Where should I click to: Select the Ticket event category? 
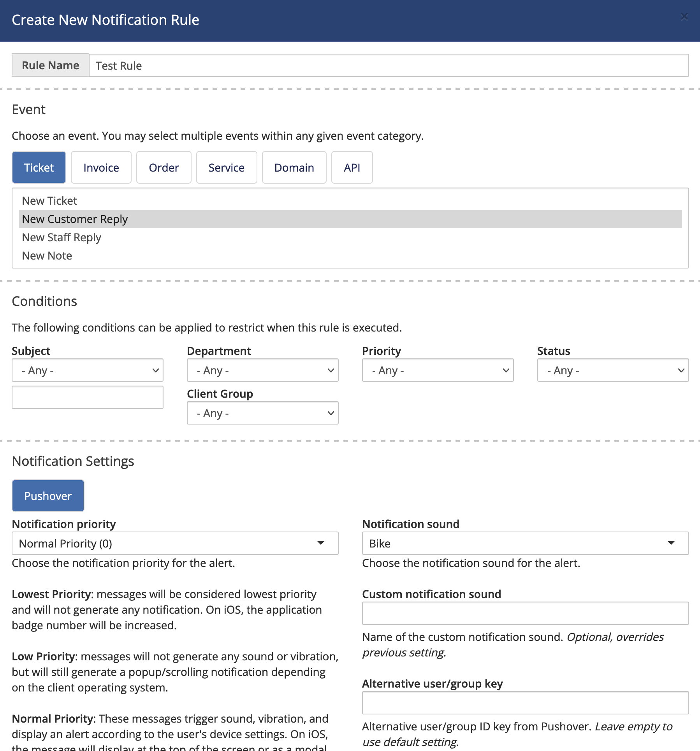point(39,167)
